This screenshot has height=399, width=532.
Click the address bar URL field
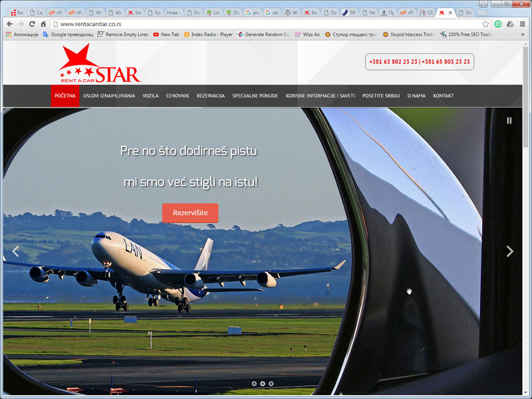(x=266, y=24)
